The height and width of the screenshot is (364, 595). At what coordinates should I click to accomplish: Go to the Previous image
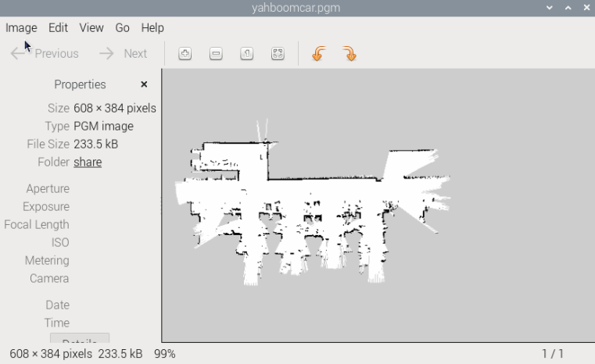tap(45, 54)
